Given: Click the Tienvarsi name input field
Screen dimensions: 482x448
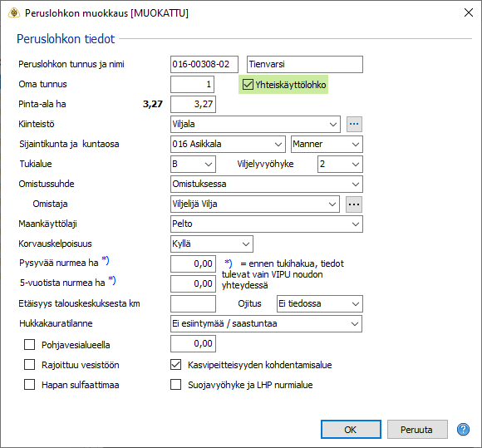Looking at the screenshot, I should (x=305, y=64).
